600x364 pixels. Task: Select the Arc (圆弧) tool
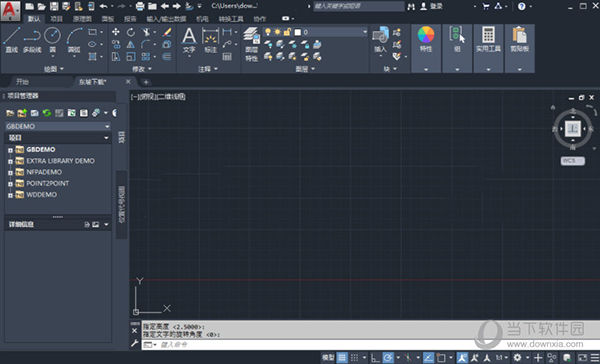pos(74,40)
